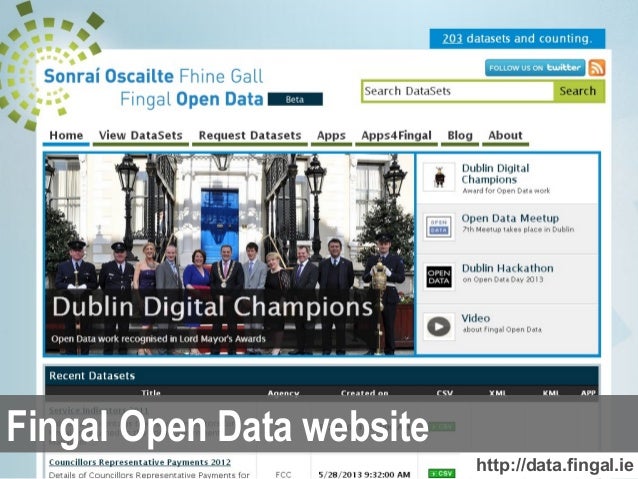Click the Follow us on Twitter button
Image resolution: width=638 pixels, height=479 pixels.
tap(535, 68)
